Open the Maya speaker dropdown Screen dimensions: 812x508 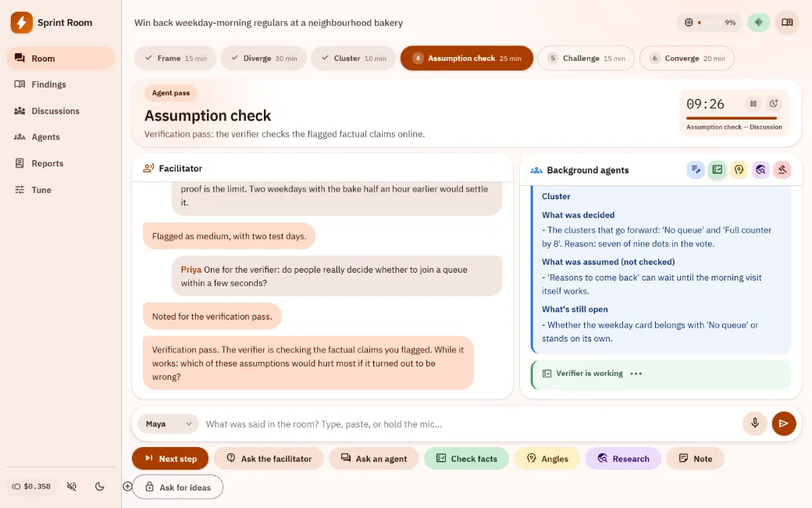click(x=168, y=424)
